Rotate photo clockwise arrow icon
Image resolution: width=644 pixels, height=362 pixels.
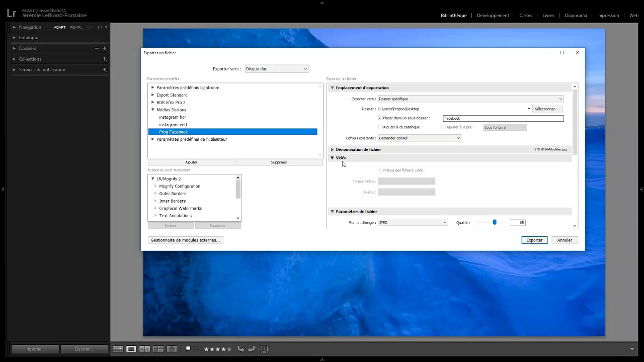tap(252, 349)
